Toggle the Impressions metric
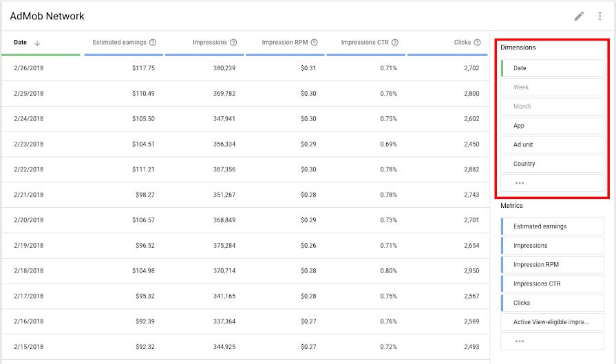This screenshot has height=364, width=616. [552, 246]
